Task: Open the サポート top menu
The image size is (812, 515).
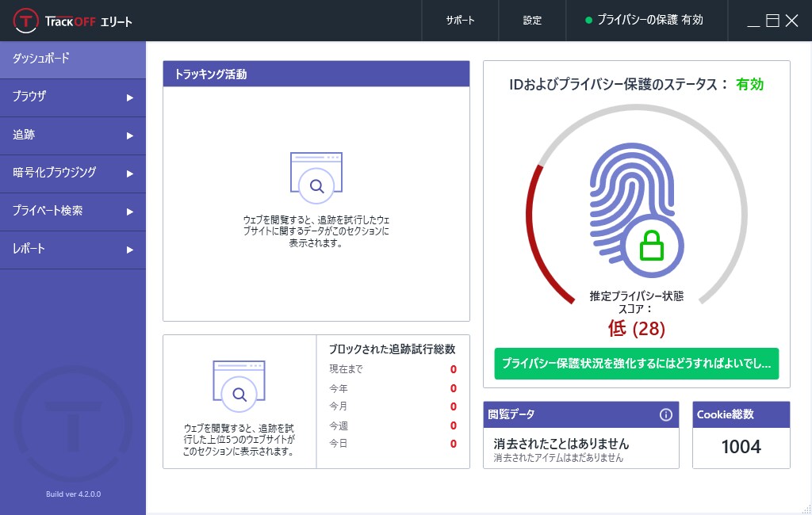Action: [x=460, y=20]
